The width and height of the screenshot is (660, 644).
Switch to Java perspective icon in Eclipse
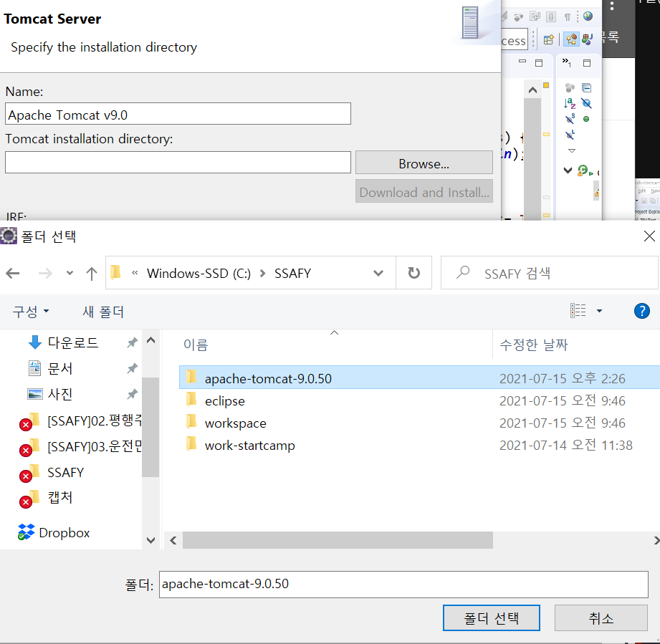click(x=587, y=39)
